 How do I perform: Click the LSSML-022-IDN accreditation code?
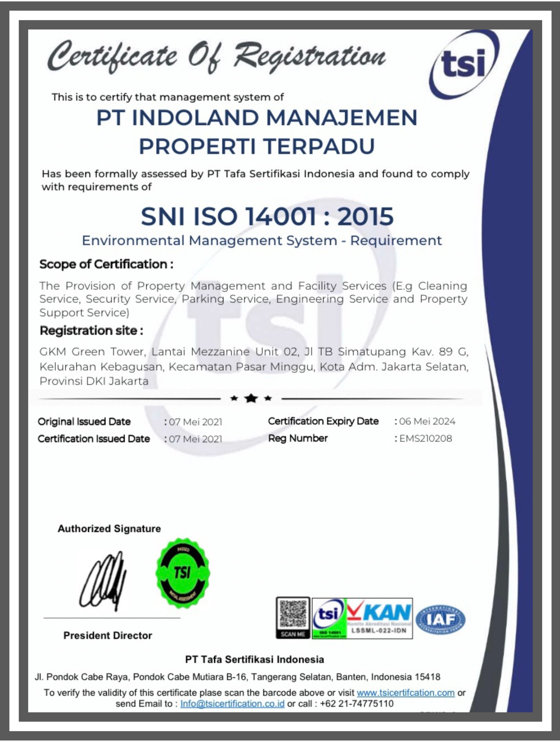tap(379, 631)
